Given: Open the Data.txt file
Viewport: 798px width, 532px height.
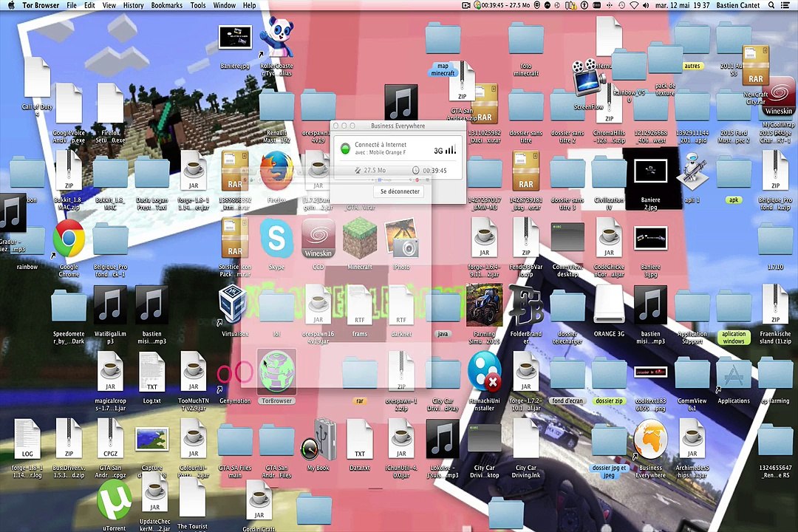Looking at the screenshot, I should click(360, 440).
